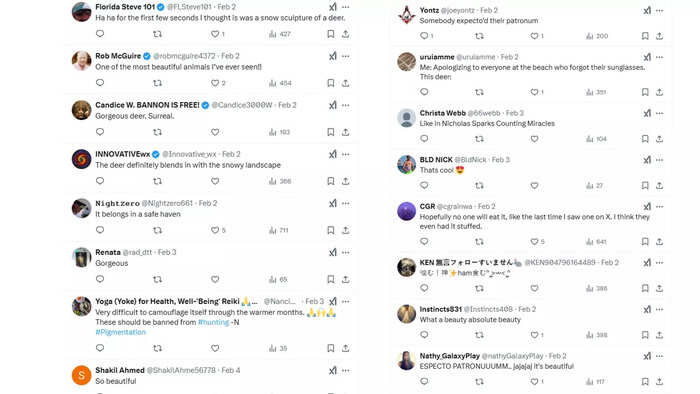Share Nightzero's safe haven tweet
The image size is (700, 394).
click(346, 230)
